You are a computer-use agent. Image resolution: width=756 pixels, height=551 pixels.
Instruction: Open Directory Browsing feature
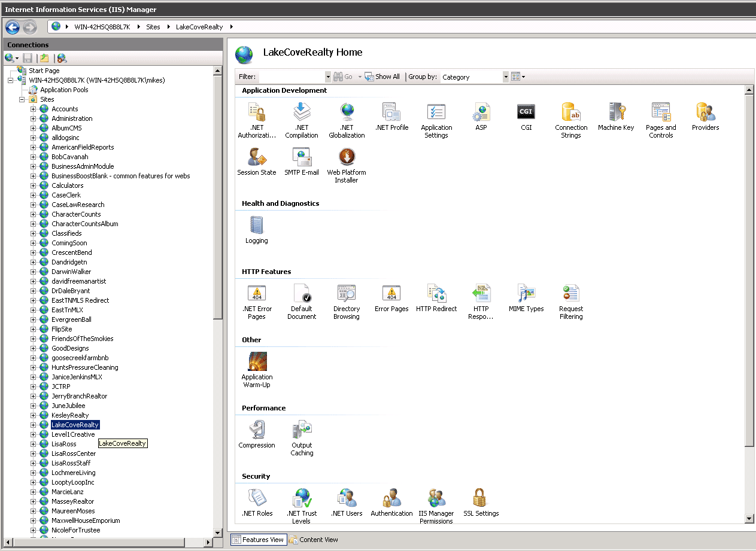tap(347, 302)
